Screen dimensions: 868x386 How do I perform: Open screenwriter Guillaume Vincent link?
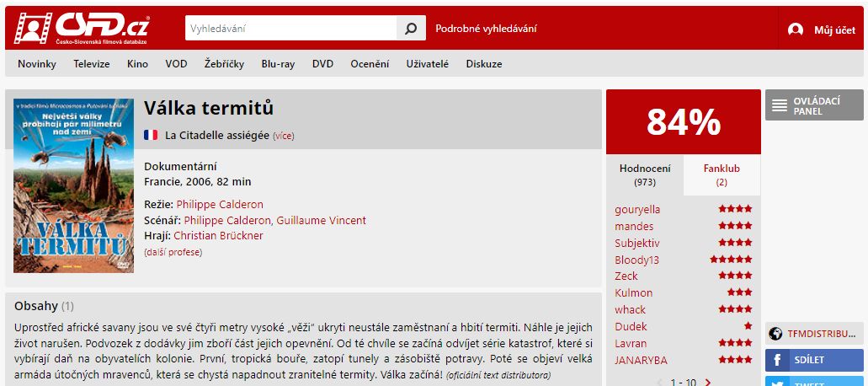pyautogui.click(x=321, y=221)
